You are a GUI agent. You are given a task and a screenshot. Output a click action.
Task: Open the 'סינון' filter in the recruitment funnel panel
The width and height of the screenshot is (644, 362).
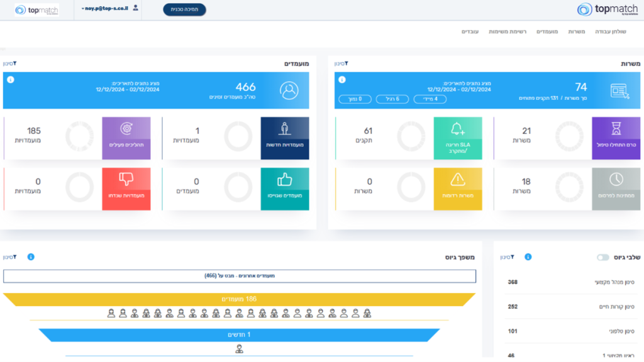(x=9, y=257)
